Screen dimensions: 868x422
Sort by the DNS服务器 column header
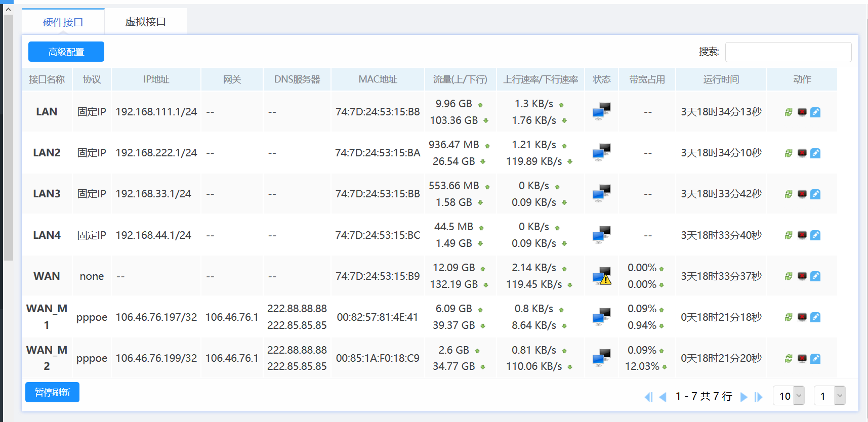[x=297, y=79]
